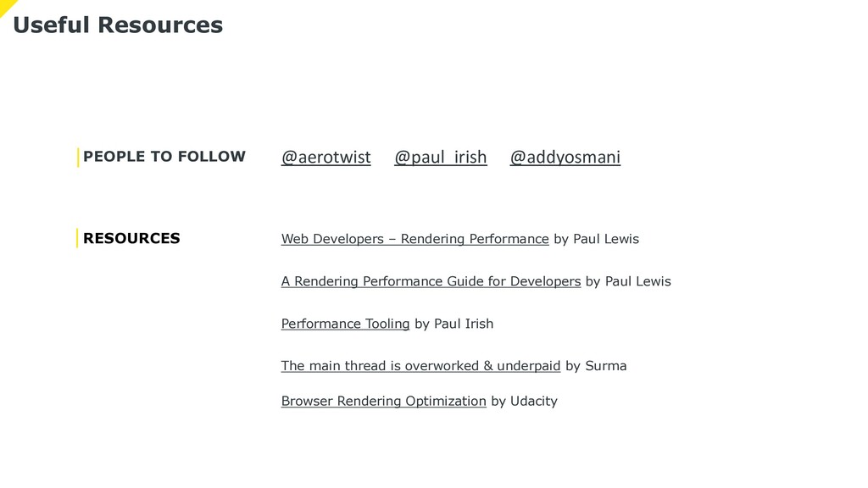Open The main thread is overworked & underpaid
The height and width of the screenshot is (488, 868).
coord(420,366)
